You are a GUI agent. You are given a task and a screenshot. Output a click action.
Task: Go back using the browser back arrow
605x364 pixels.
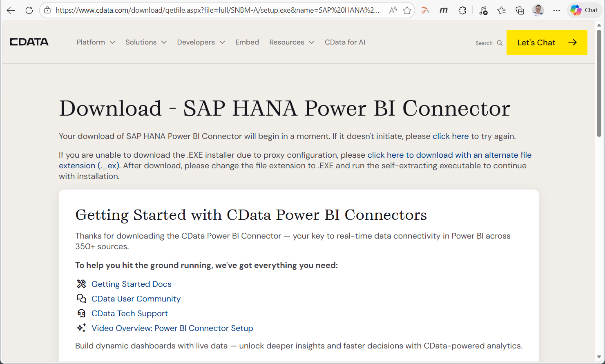point(11,10)
